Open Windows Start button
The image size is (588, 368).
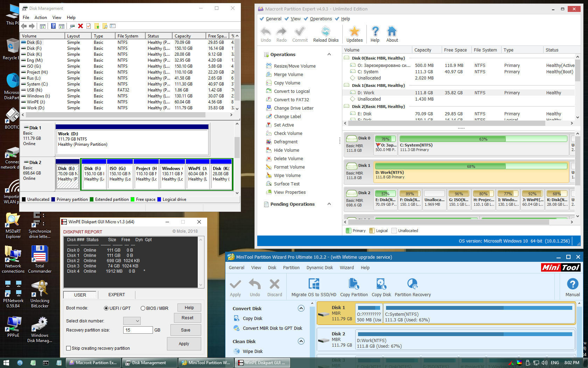point(6,363)
